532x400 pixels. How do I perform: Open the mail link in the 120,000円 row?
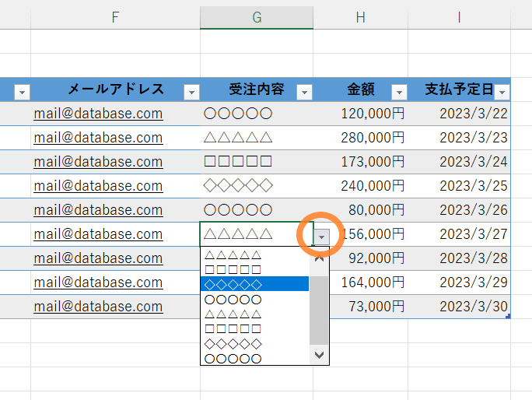pos(98,114)
